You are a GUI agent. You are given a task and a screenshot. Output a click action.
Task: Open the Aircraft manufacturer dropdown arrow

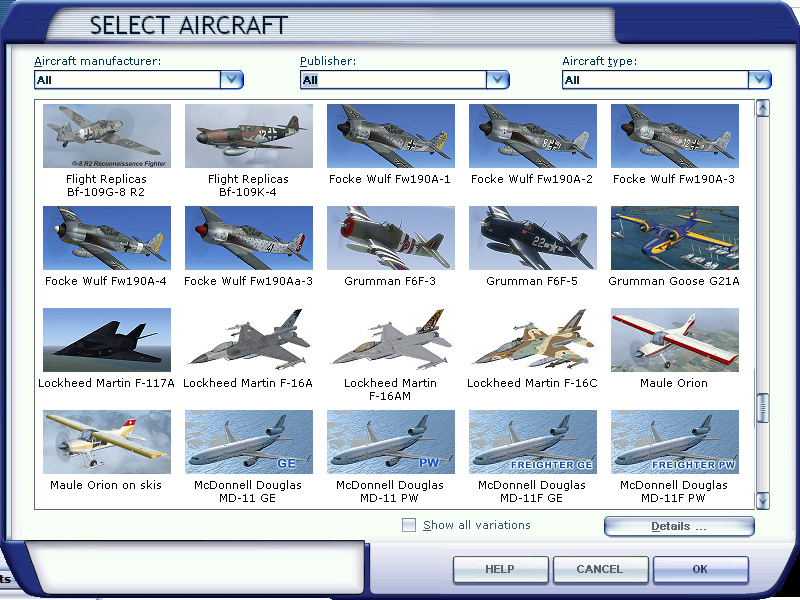[x=232, y=80]
